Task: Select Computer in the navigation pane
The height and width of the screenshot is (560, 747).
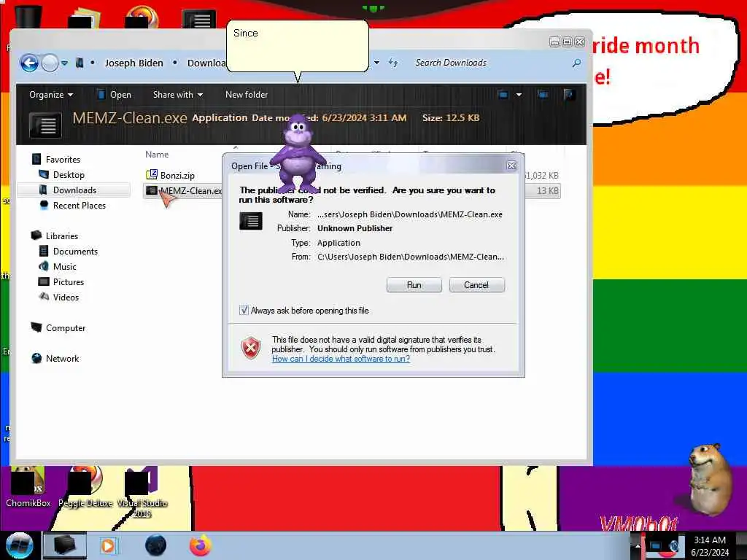Action: click(58, 327)
